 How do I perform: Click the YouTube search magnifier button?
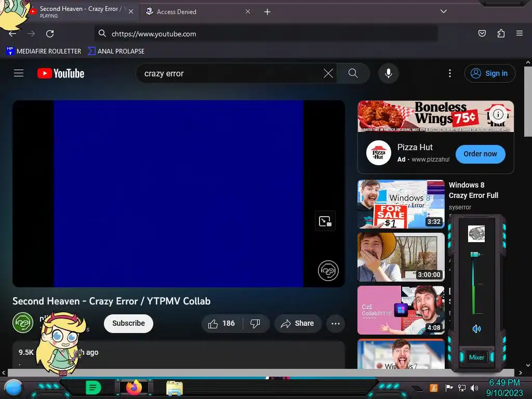(x=353, y=73)
